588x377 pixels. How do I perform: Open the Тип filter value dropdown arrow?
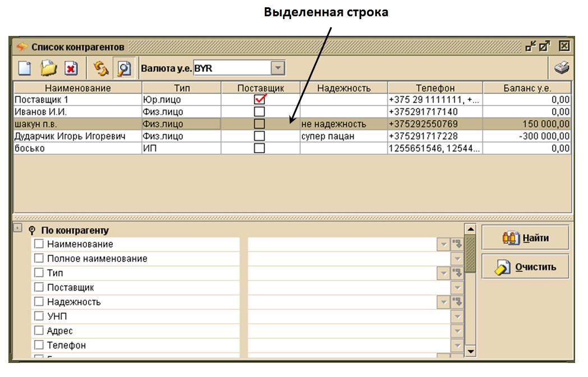coord(444,273)
